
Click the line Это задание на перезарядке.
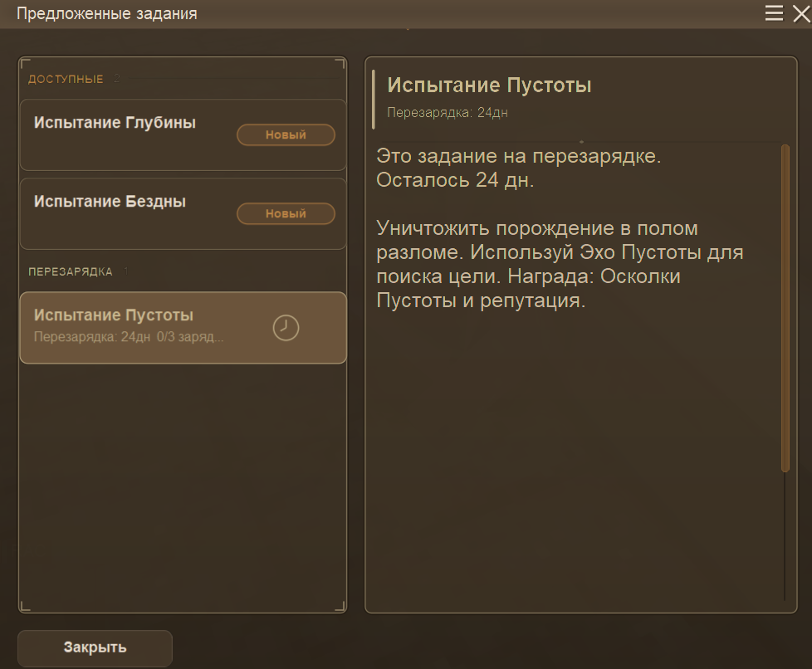[519, 156]
